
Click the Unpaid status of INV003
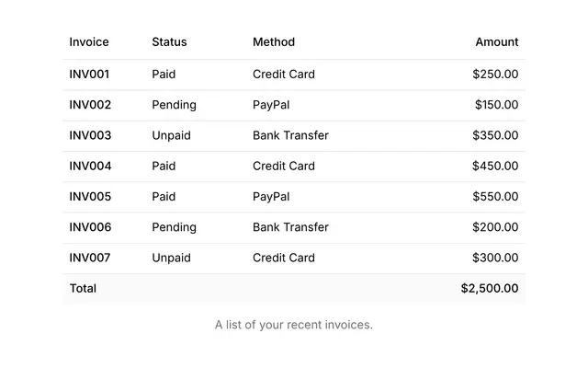tap(172, 135)
